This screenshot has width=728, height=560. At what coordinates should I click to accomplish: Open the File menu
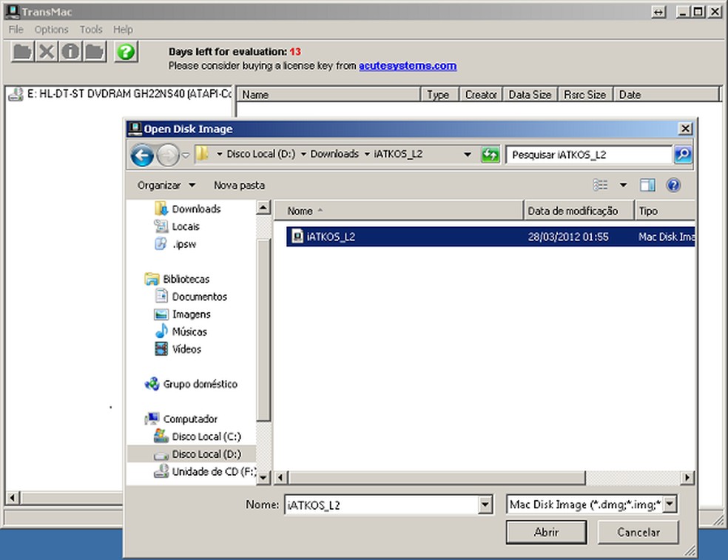16,30
